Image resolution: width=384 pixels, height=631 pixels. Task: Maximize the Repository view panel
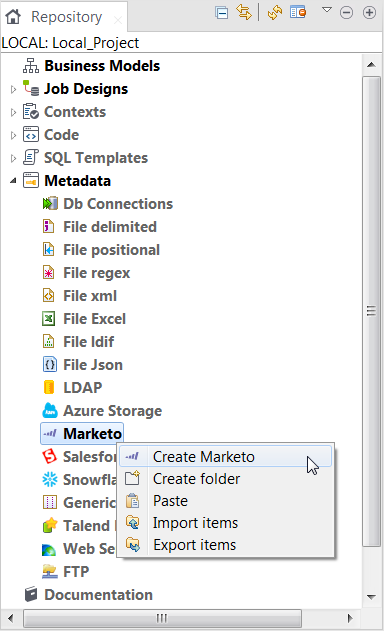pos(369,13)
